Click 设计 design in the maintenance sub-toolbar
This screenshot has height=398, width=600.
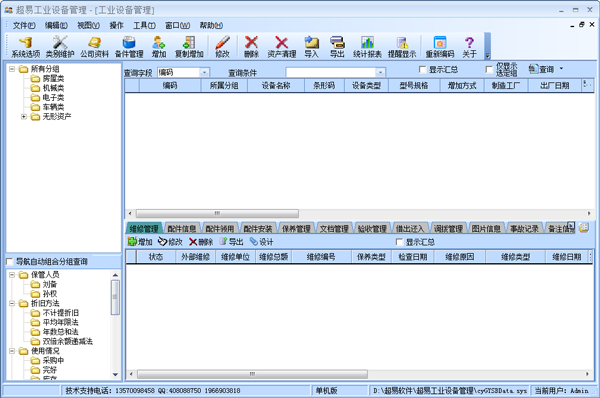[x=261, y=241]
